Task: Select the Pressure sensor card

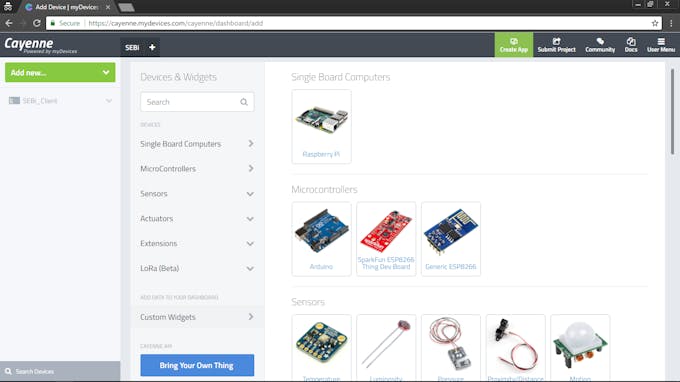Action: coord(451,348)
